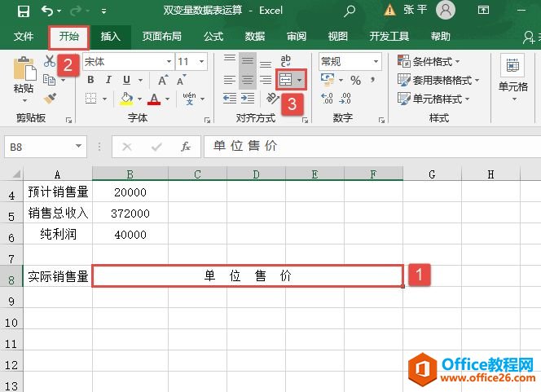Open the Name Box dropdown arrow
This screenshot has width=541, height=392.
point(79,147)
